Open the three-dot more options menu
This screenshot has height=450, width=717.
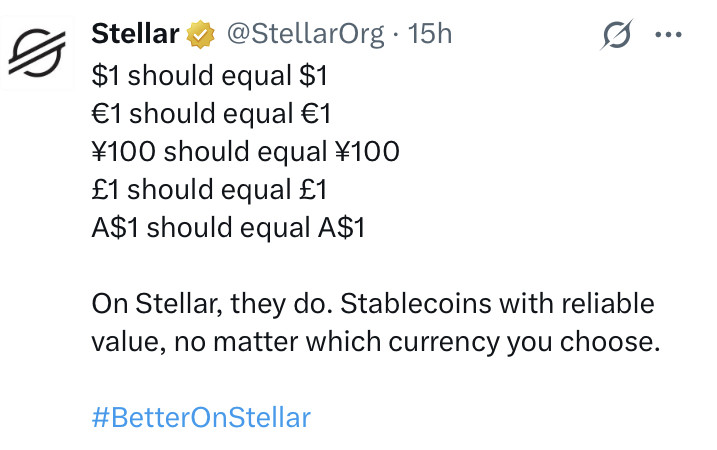point(665,35)
